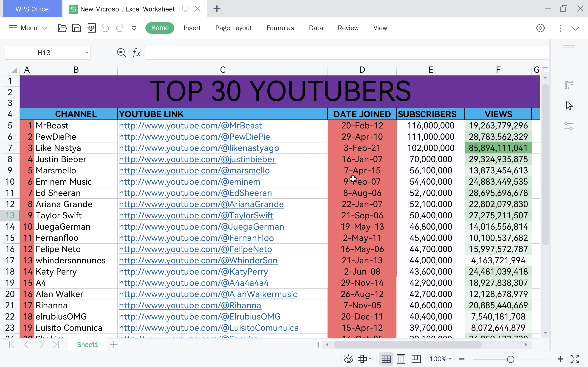Click the zoom magnifier next to fx
The image size is (588, 367).
click(x=122, y=53)
